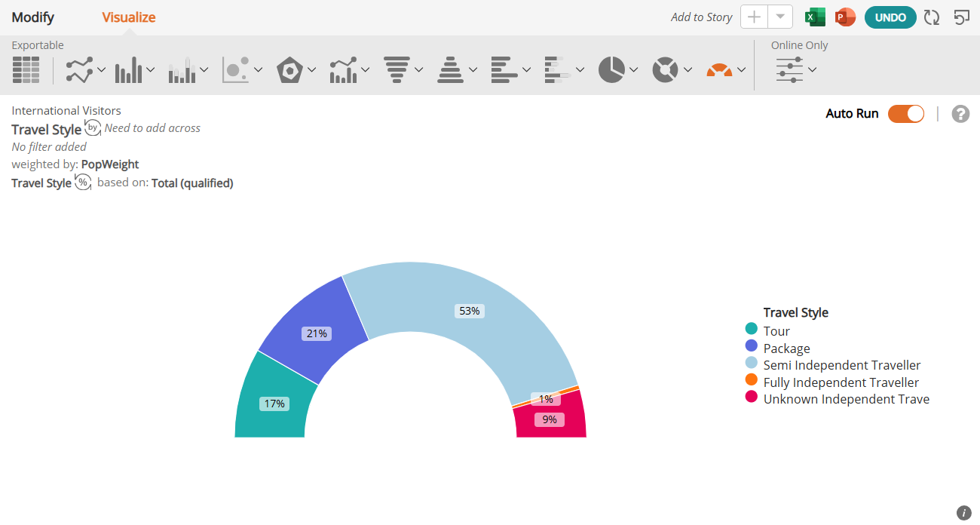
Task: Choose the line chart icon
Action: 79,70
